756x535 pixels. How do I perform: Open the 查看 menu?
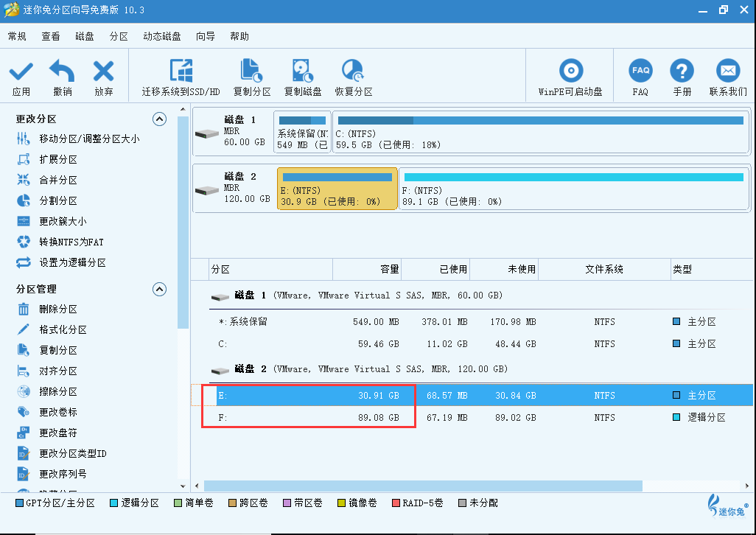point(51,36)
